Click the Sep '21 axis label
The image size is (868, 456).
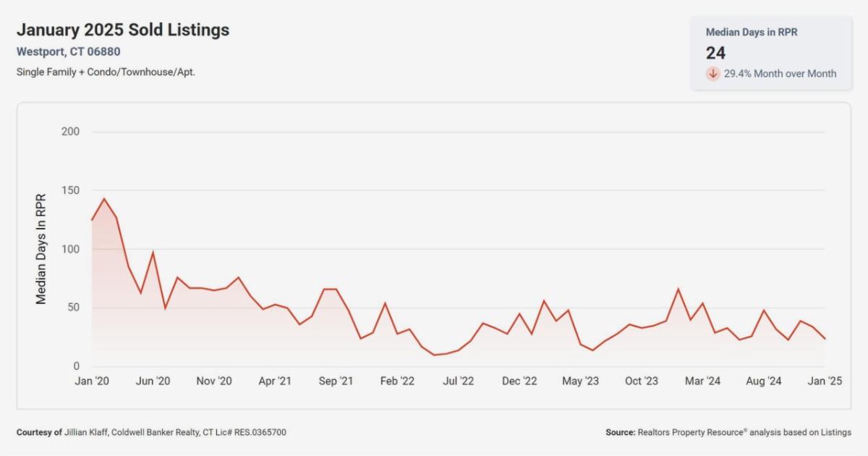[x=336, y=381]
